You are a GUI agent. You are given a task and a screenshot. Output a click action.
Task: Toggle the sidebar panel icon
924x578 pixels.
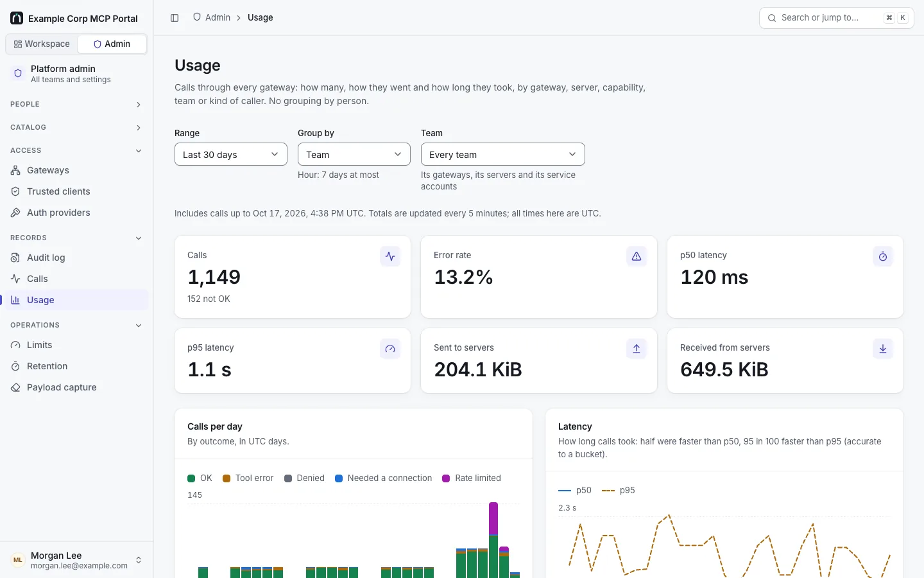175,18
